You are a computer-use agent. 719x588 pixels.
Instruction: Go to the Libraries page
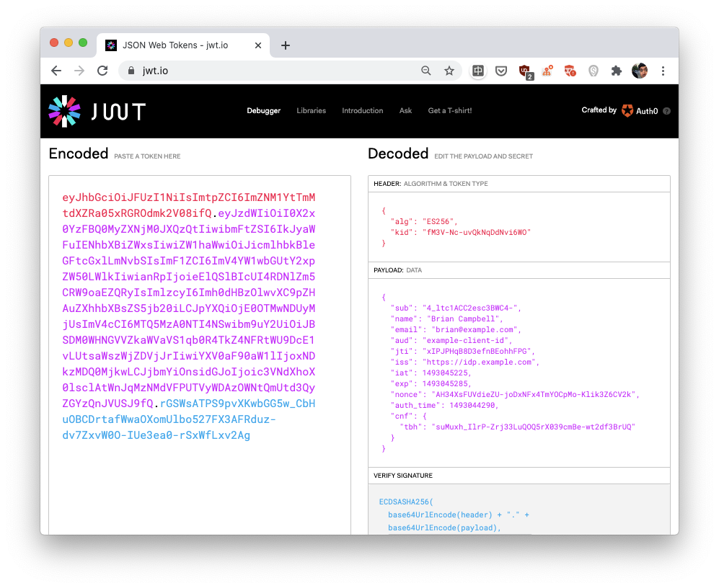(311, 111)
